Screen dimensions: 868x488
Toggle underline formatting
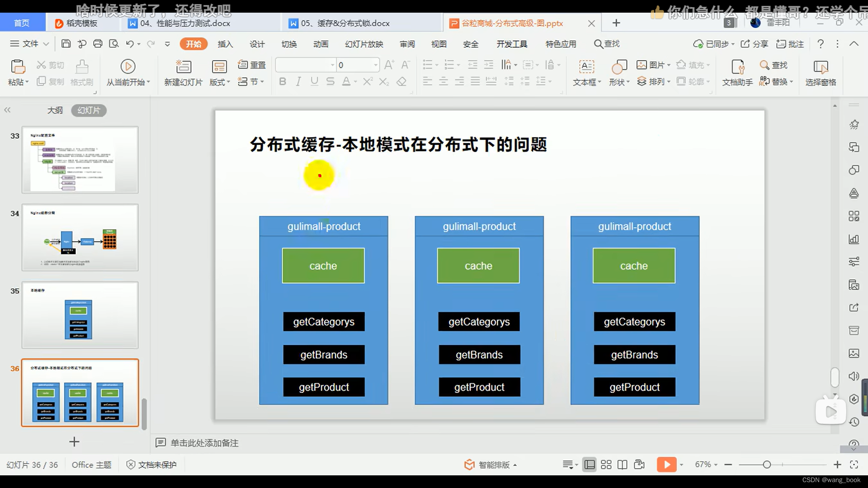tap(315, 81)
